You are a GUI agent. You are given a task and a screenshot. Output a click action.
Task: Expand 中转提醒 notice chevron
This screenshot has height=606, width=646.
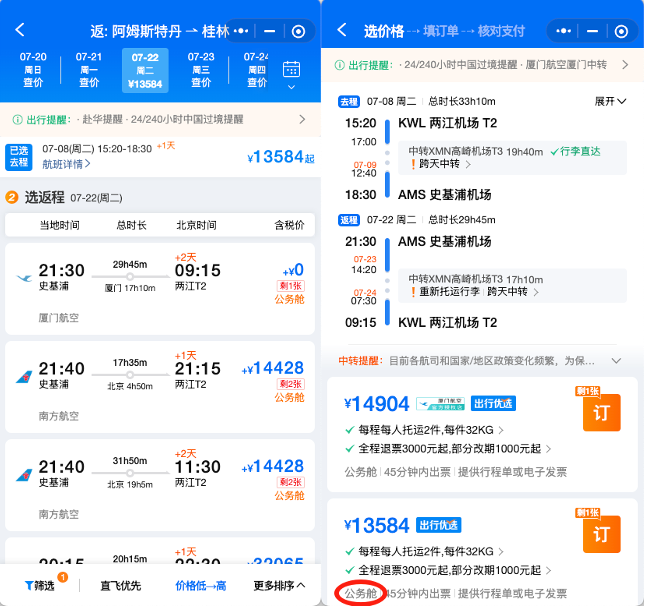pyautogui.click(x=616, y=361)
